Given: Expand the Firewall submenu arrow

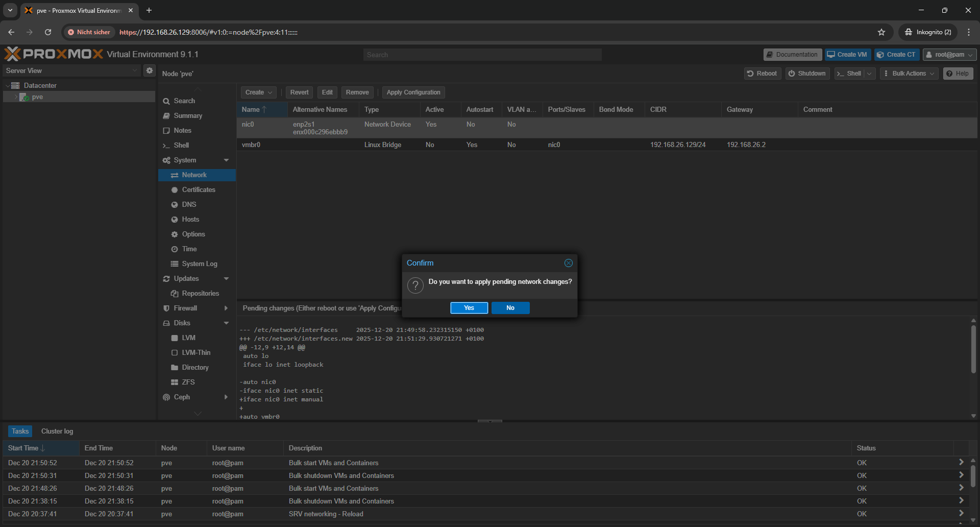Looking at the screenshot, I should coord(226,308).
